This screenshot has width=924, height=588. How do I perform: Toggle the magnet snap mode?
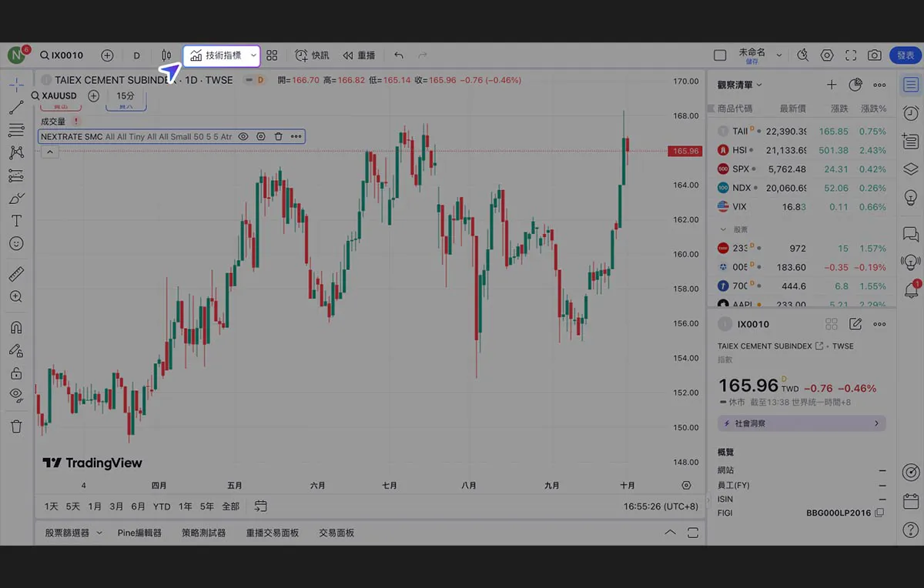click(x=16, y=327)
